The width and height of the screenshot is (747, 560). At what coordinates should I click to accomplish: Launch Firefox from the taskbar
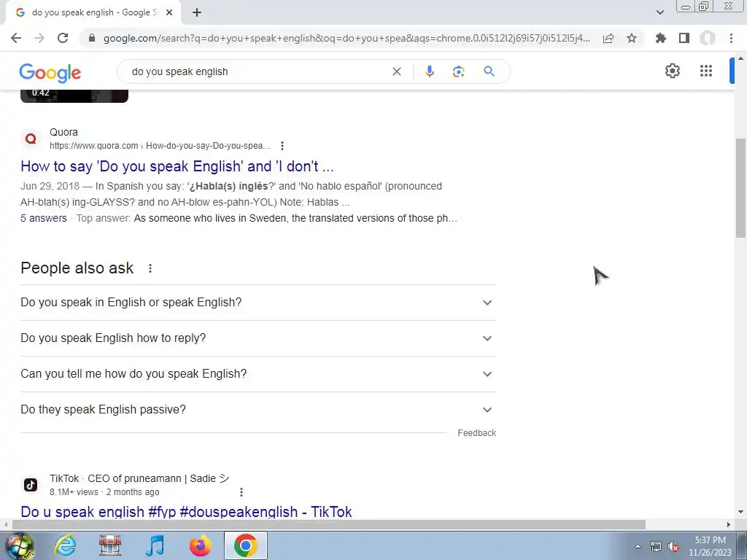tap(201, 545)
